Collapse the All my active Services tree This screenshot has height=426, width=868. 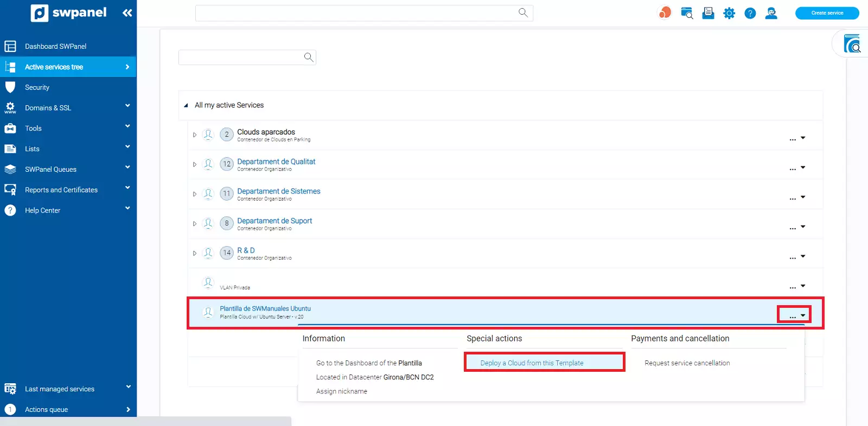[186, 106]
